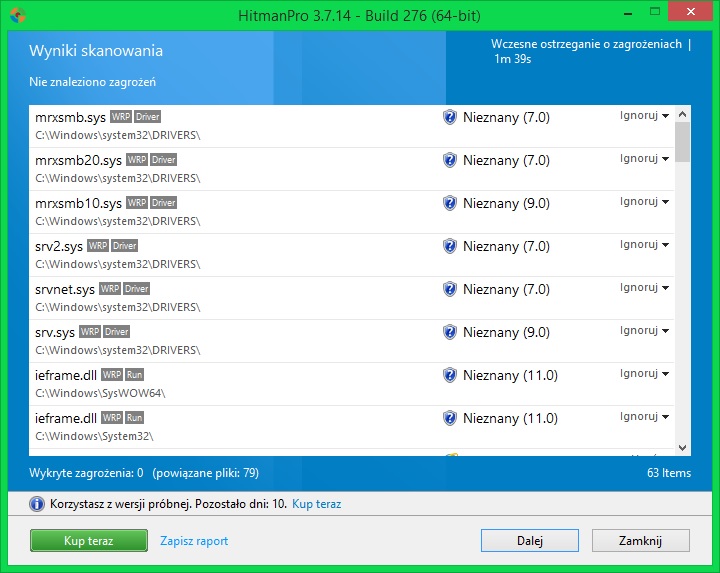Open Ignoruj dropdown for SysWOW64 ieframe.dll
Screen dimensions: 720x573
click(644, 373)
